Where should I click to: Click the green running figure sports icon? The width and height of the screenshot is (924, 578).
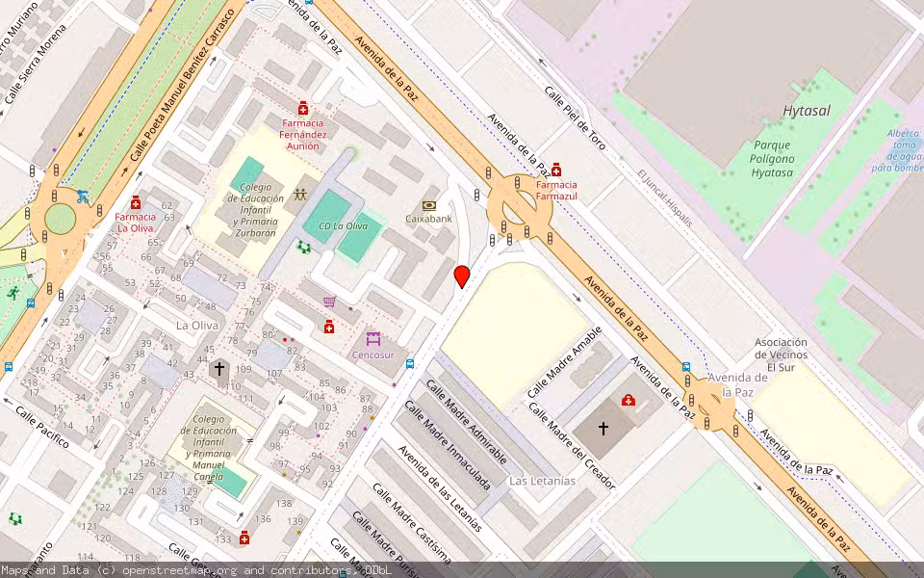point(13,292)
